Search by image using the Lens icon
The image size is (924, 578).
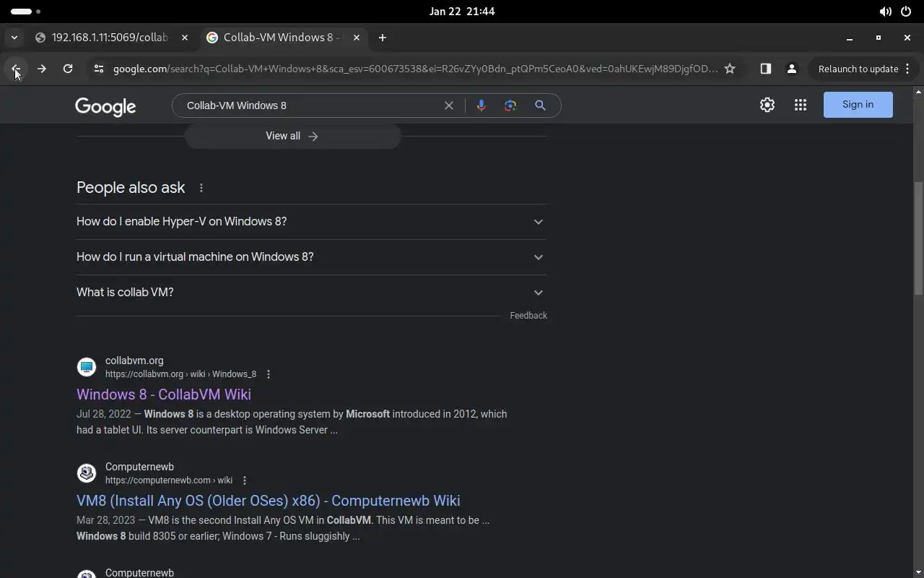coord(510,105)
